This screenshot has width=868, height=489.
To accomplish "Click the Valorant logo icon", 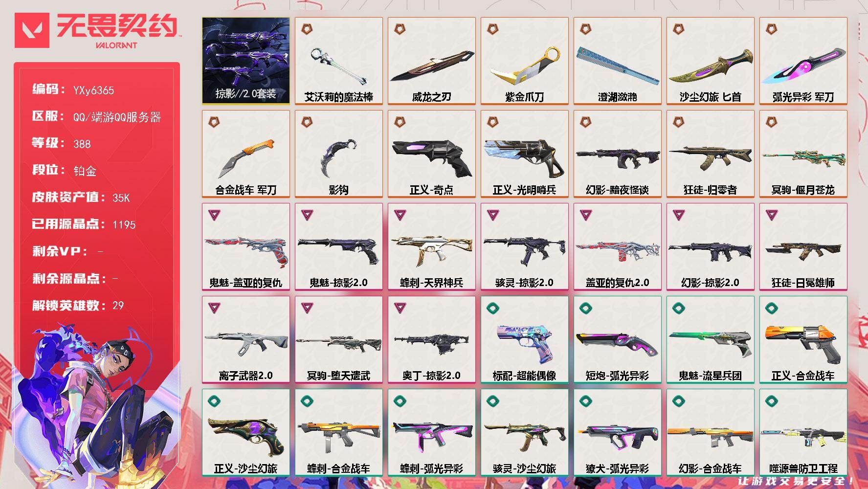I will tap(32, 30).
